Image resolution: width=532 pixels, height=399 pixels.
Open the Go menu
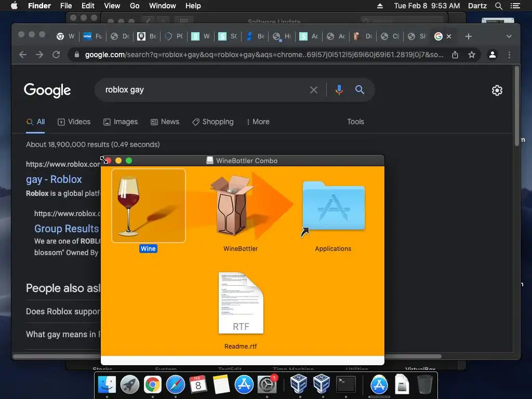coord(135,6)
